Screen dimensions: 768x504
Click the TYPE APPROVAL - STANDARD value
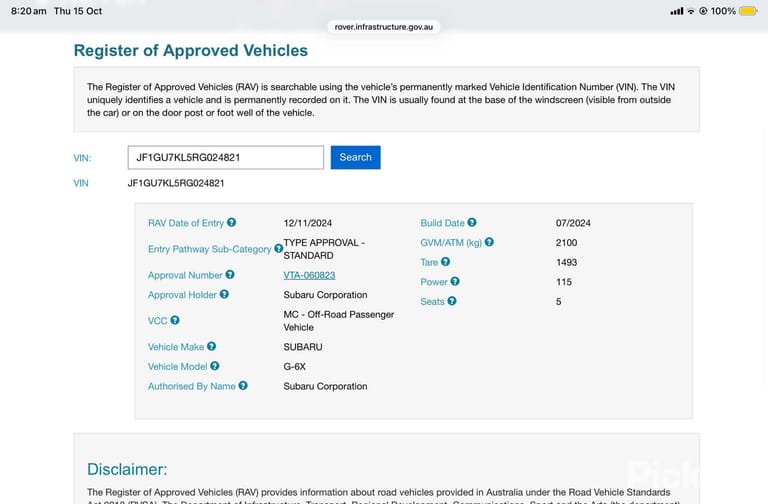[324, 249]
